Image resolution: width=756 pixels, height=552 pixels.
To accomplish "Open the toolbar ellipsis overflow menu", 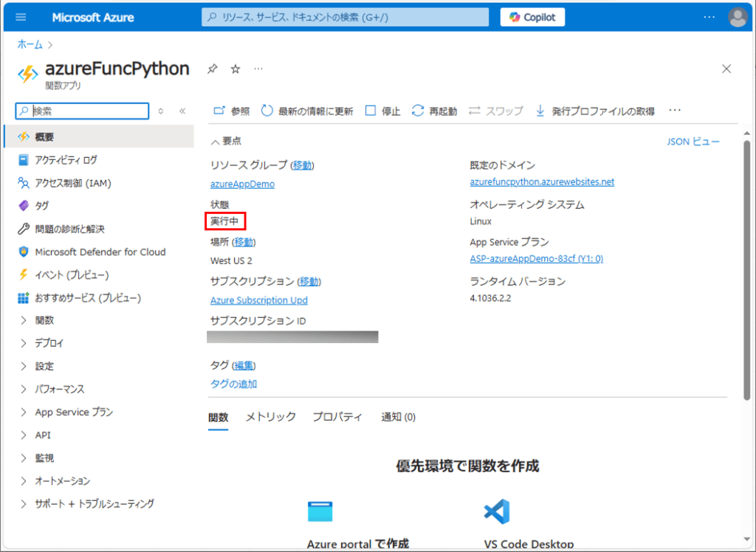I will click(x=674, y=110).
